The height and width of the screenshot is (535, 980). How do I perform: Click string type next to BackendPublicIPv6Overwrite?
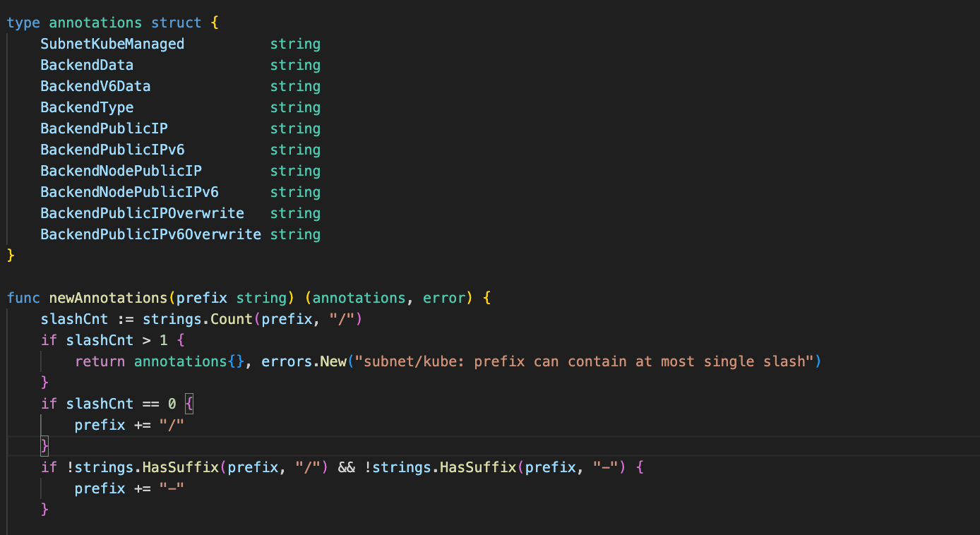click(295, 234)
